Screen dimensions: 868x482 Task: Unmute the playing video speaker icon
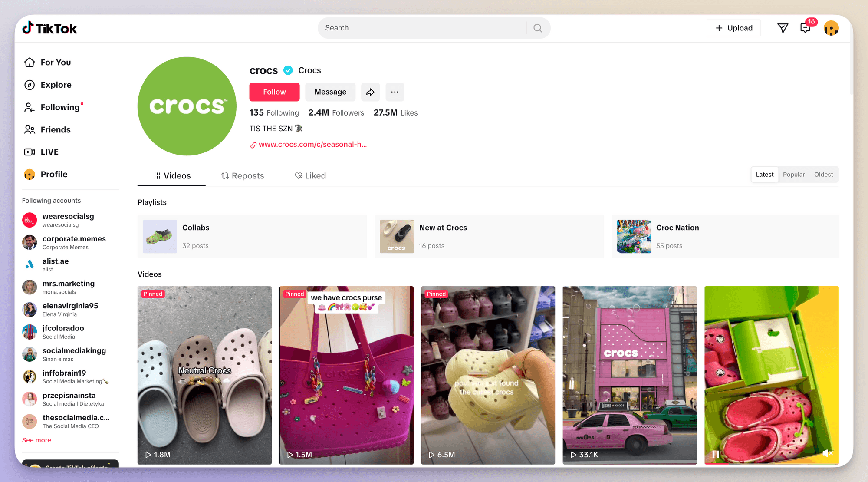828,453
